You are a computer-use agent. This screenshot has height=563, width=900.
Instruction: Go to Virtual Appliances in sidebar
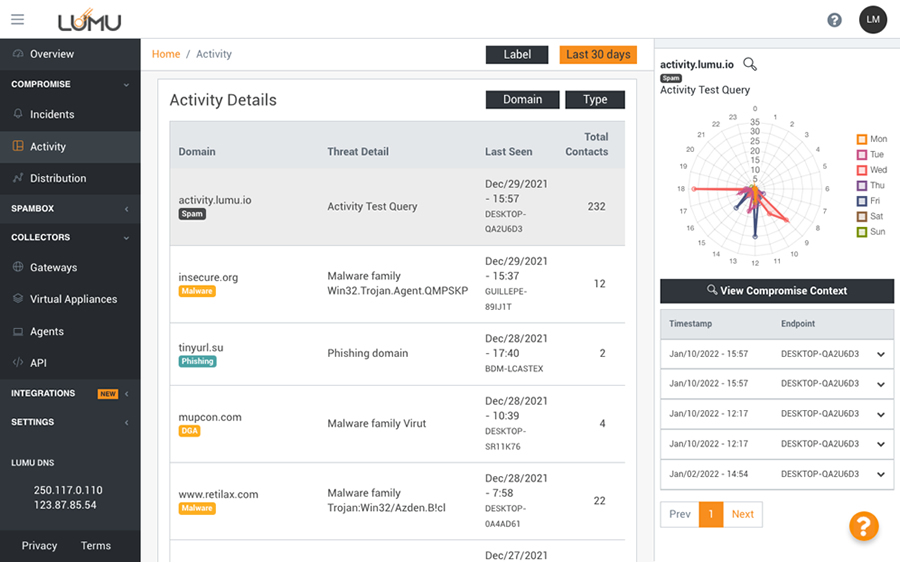(x=72, y=299)
